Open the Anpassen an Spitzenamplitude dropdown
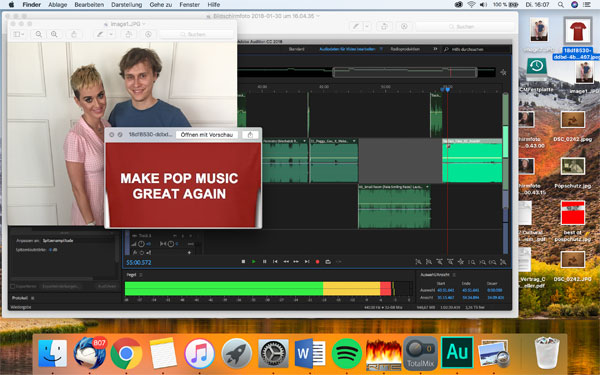Viewport: 600px width, 375px height. click(77, 240)
